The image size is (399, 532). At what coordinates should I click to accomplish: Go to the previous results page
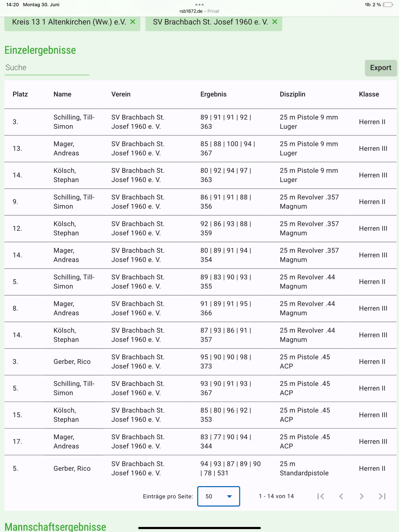pyautogui.click(x=341, y=496)
